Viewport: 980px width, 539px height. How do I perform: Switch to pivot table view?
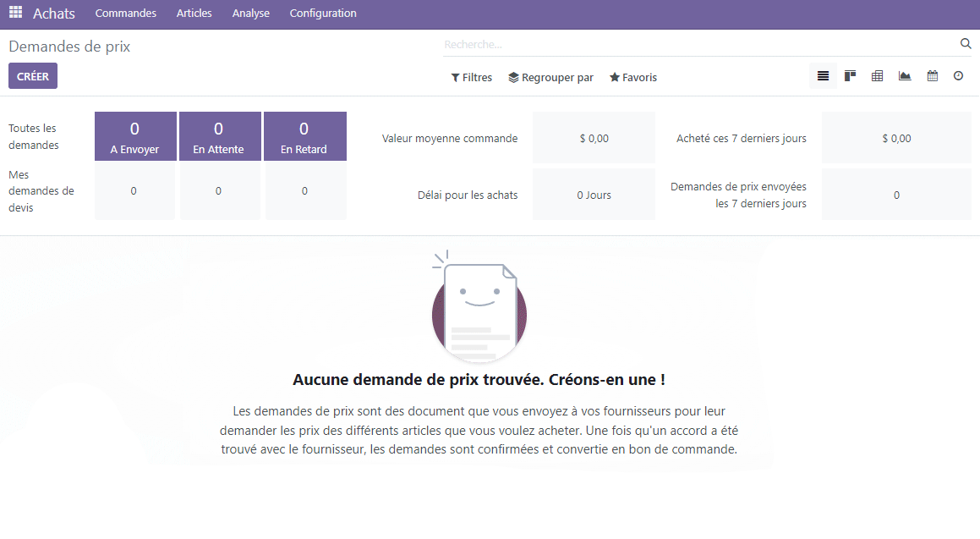point(877,76)
